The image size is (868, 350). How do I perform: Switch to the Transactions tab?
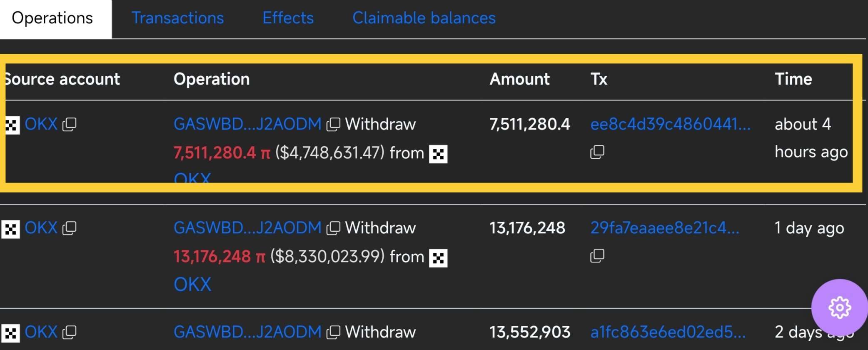[x=178, y=18]
